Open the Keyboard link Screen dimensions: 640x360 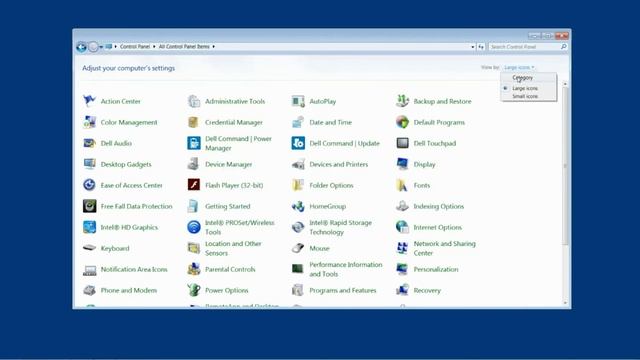[115, 248]
